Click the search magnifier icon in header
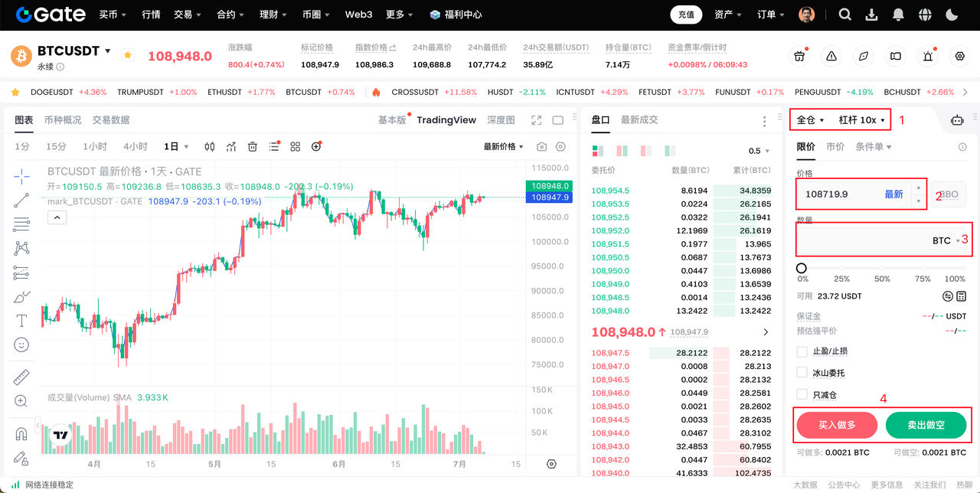The image size is (980, 493). tap(844, 15)
